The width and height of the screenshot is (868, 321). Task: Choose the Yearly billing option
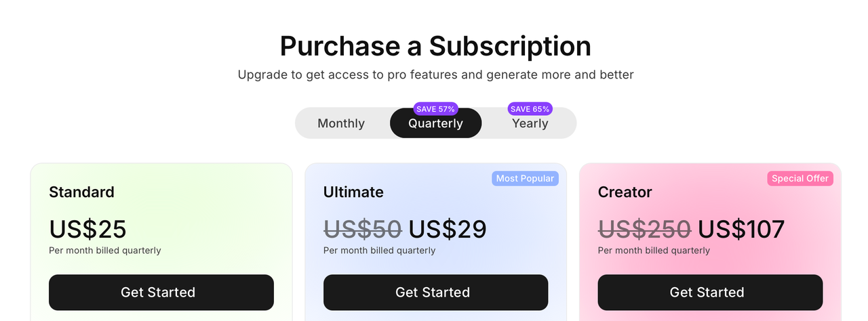point(530,123)
